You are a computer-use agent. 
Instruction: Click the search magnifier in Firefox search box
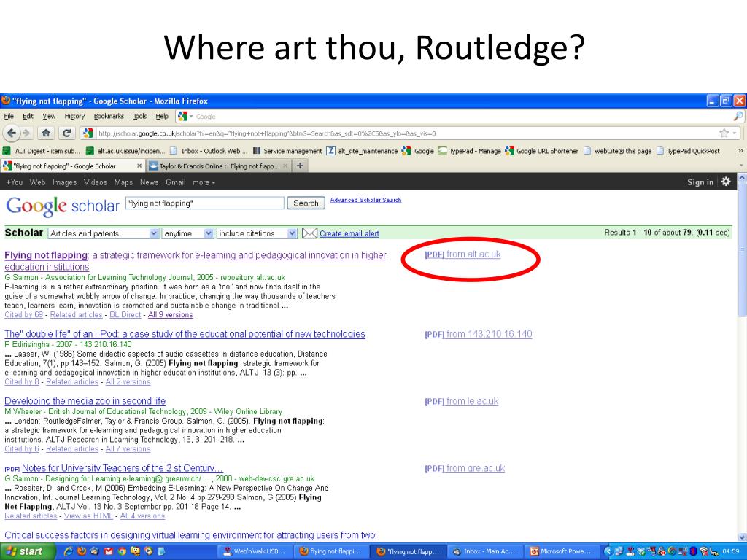(738, 116)
